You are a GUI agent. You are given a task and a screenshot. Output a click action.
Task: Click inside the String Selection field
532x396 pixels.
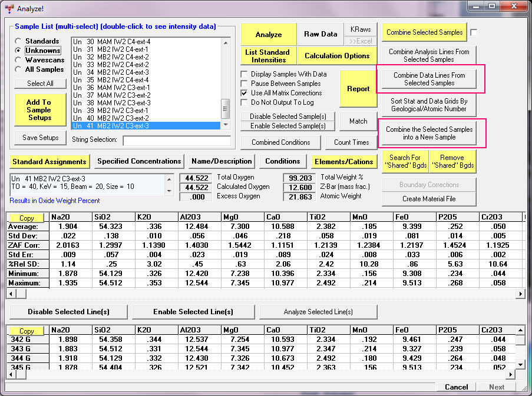click(x=176, y=141)
